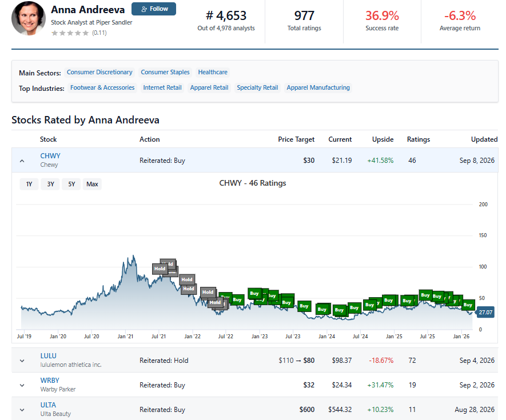
Task: Click Reiterated: Hold for LULU
Action: (164, 361)
